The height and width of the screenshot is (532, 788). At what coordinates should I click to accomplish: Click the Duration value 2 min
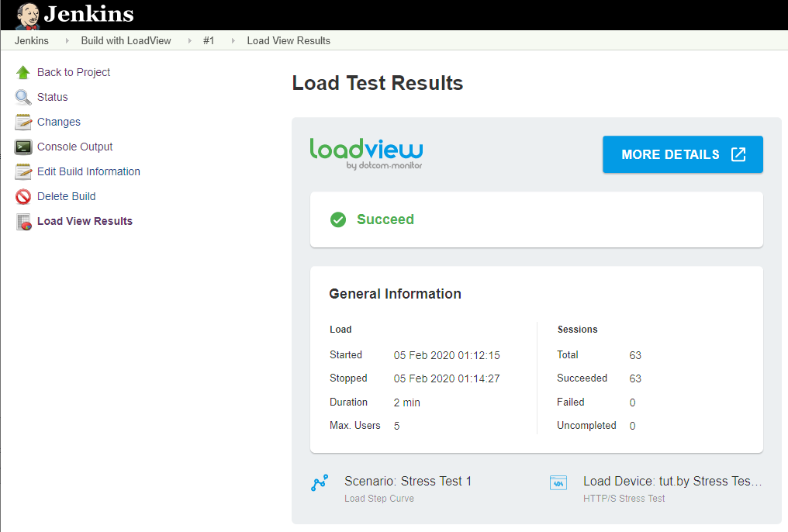(x=407, y=402)
